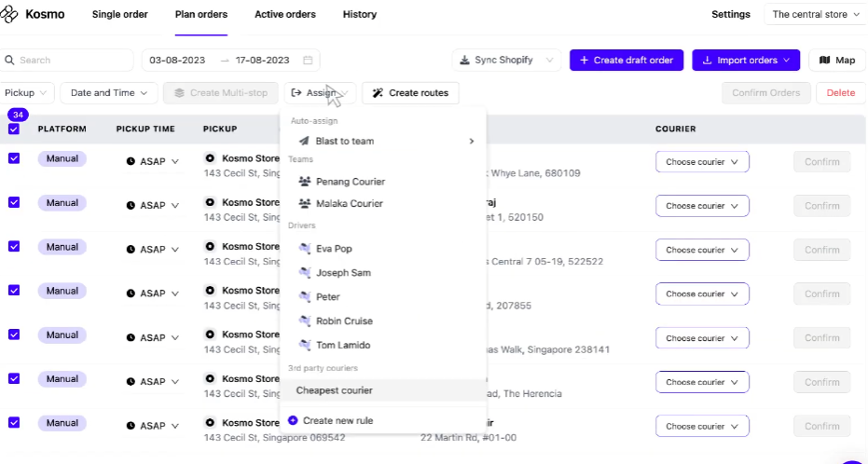Uncheck the fifth order row checkbox
Screen dimensions: 868x464
tap(14, 334)
